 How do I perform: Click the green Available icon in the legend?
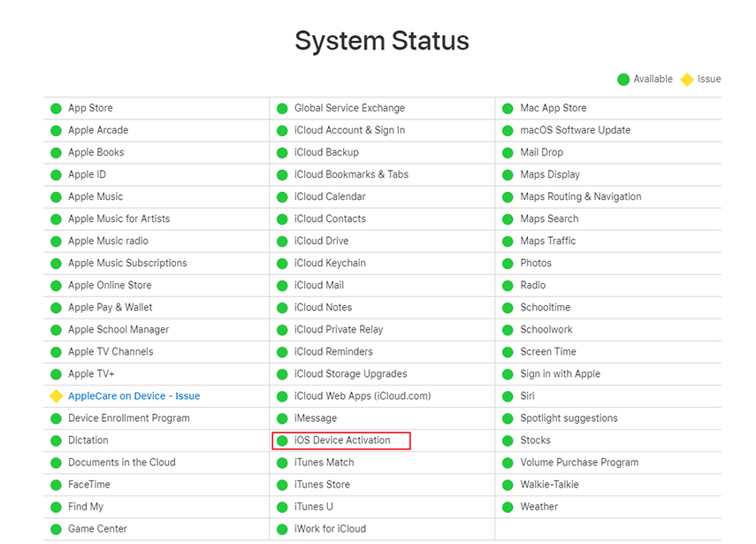(x=623, y=80)
